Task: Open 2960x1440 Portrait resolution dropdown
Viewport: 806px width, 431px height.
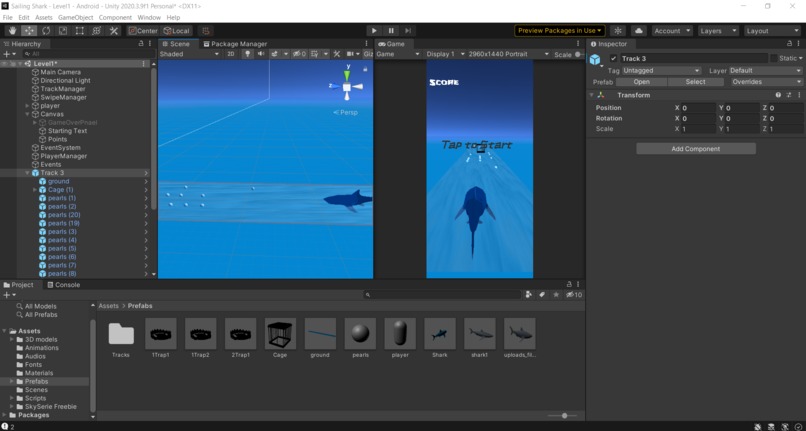Action: click(x=508, y=54)
